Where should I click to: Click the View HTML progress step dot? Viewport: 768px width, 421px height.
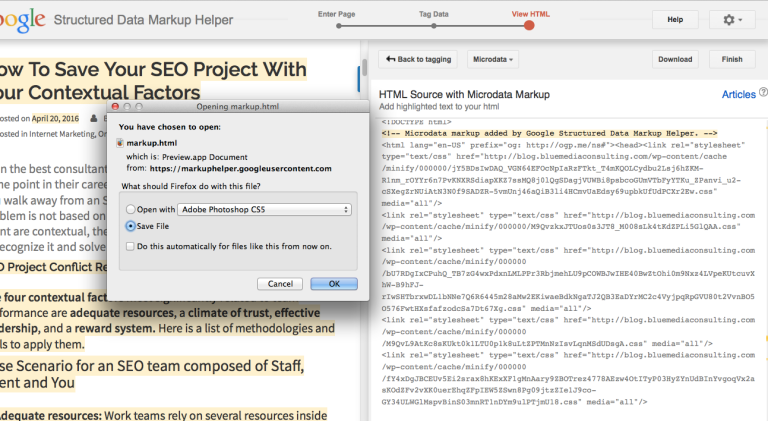[x=529, y=26]
